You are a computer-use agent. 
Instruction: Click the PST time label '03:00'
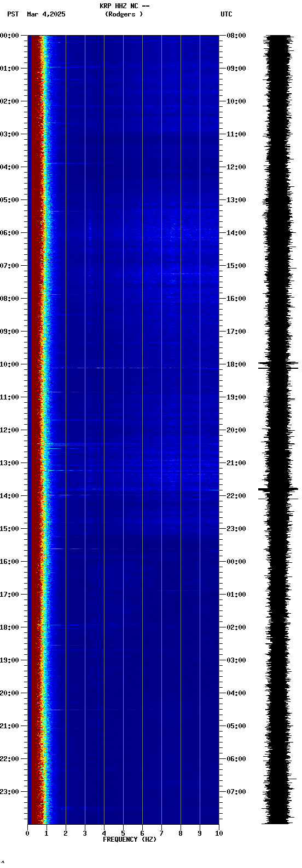point(9,134)
